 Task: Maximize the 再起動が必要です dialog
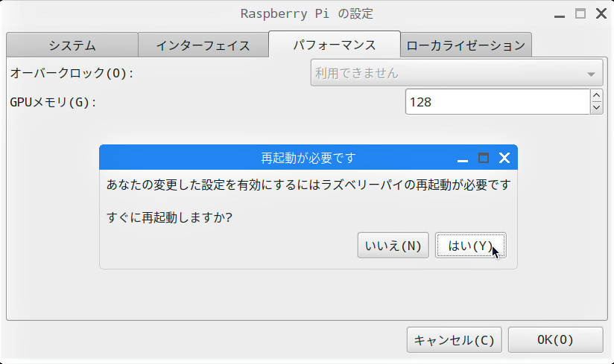(484, 158)
